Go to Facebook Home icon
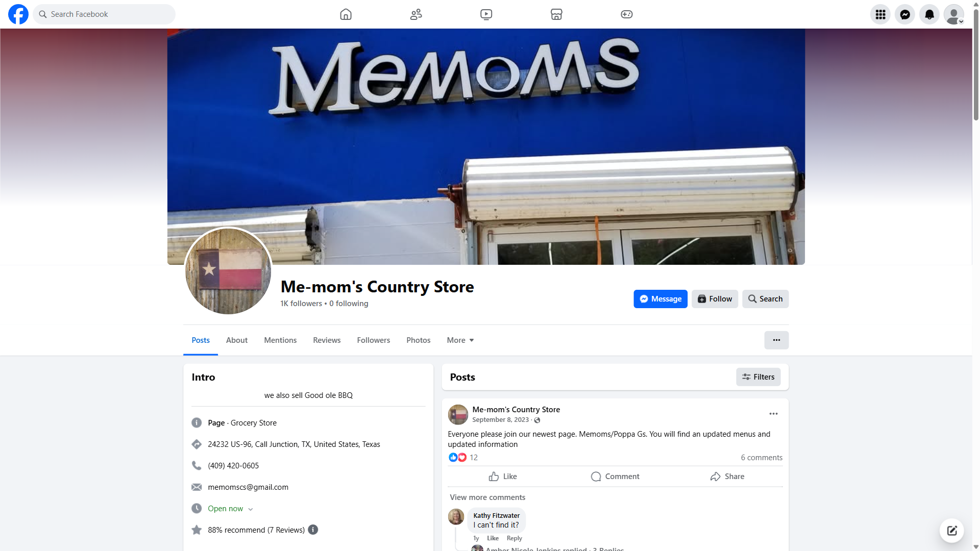This screenshot has width=980, height=551. tap(346, 14)
